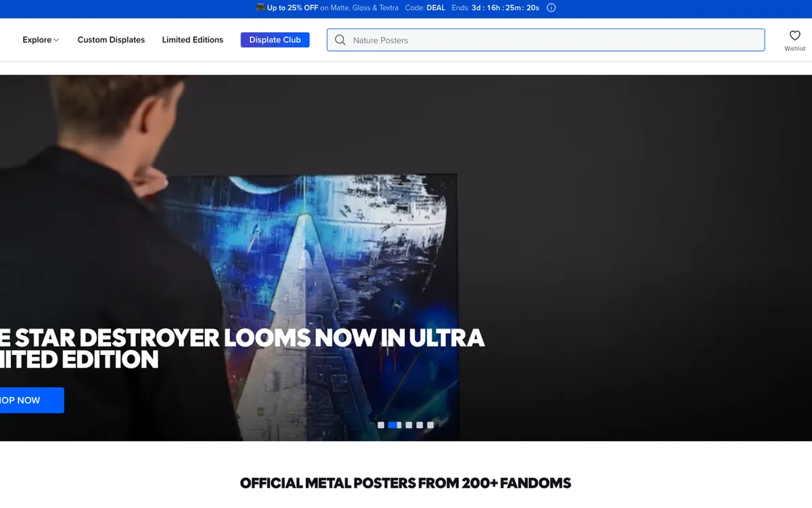Select the first carousel slide indicator
This screenshot has width=812, height=508.
381,425
